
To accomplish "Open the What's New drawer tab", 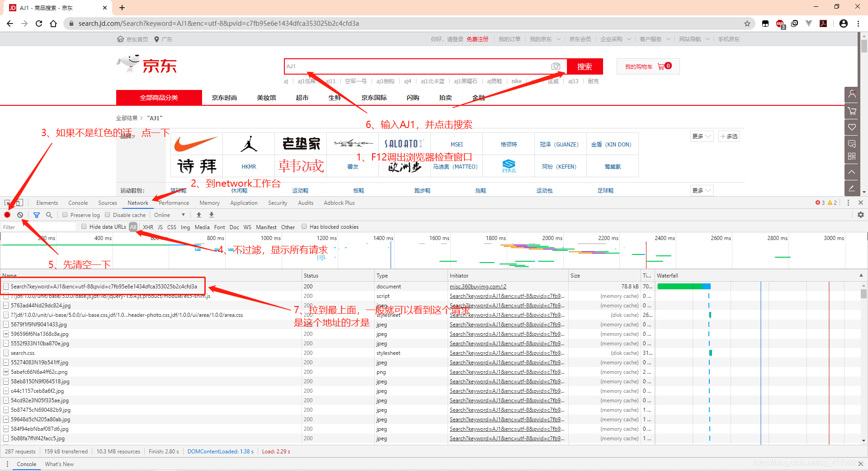I will coord(59,464).
